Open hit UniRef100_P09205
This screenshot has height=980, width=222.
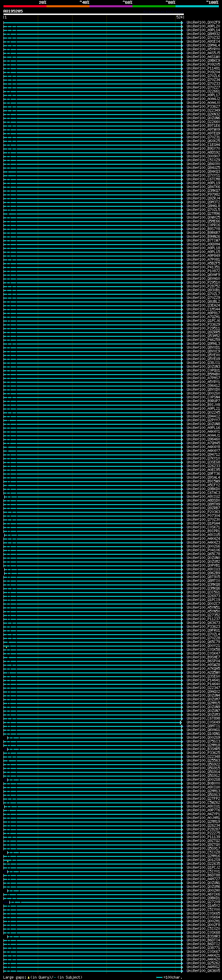[203, 64]
